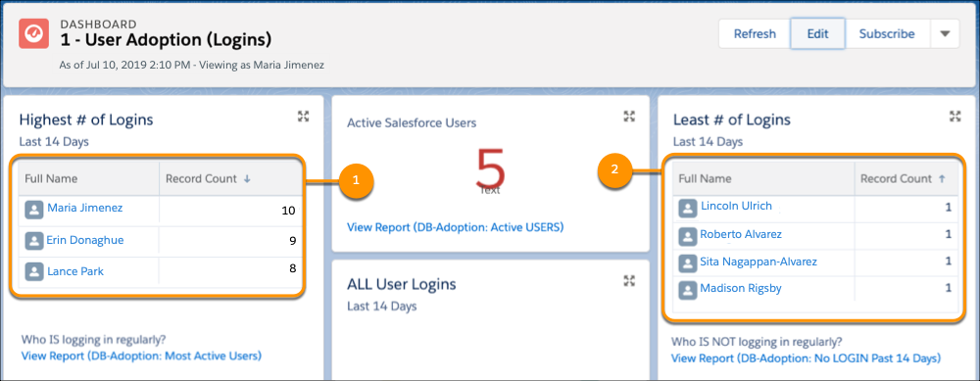Click the red dashboard gauge icon
The image size is (980, 381).
pyautogui.click(x=34, y=33)
